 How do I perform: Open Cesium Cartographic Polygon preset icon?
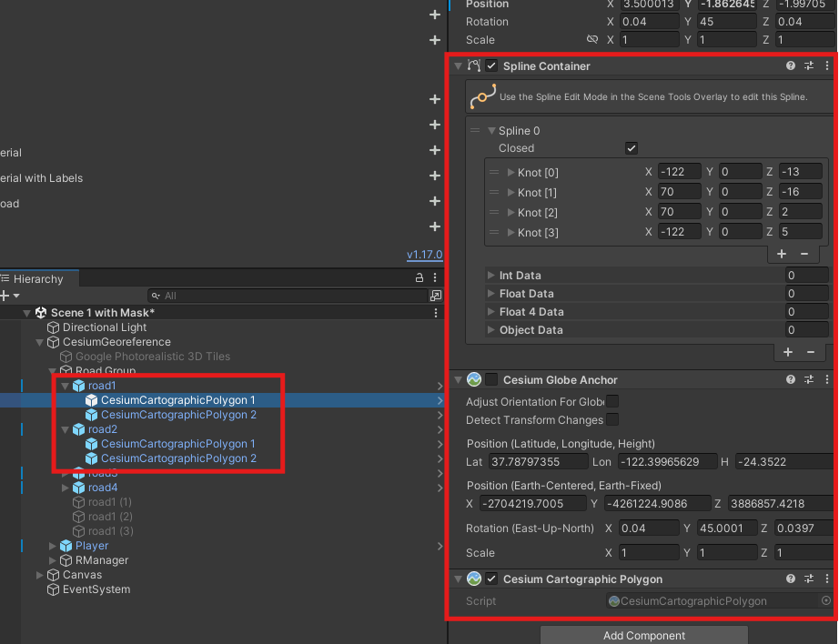[x=808, y=579]
